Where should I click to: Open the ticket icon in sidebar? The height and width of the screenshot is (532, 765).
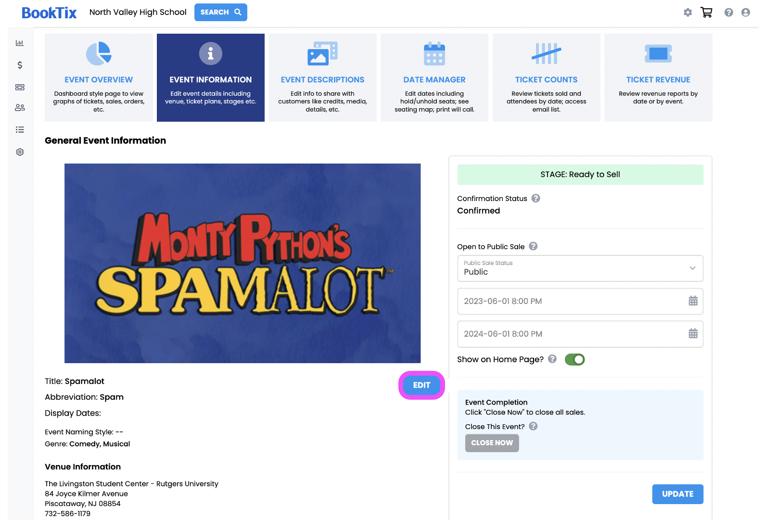tap(20, 87)
